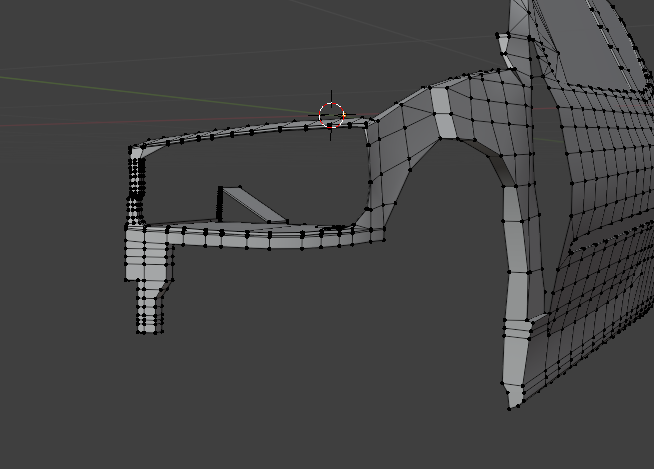The width and height of the screenshot is (654, 469).
Task: Select the bright white face atop wheel arch
Action: point(444,113)
